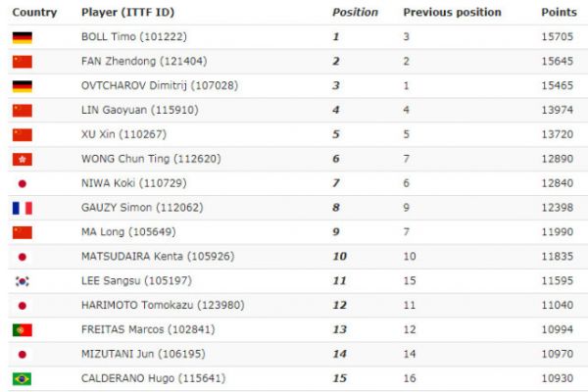
Task: Open MIZUTANI Jun (106195) entry
Action: click(x=143, y=354)
